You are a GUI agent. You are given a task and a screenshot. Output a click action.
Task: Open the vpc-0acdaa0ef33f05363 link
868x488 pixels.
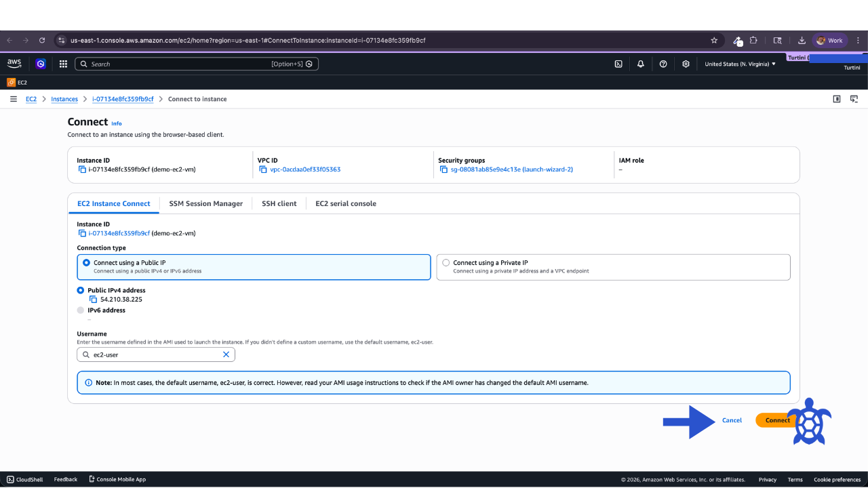tap(304, 169)
